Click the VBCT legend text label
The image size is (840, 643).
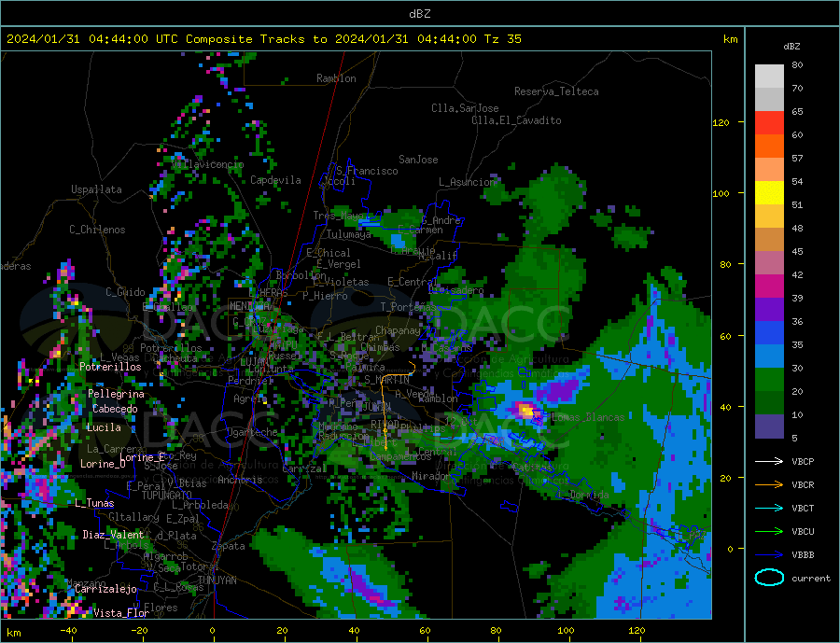pyautogui.click(x=803, y=508)
